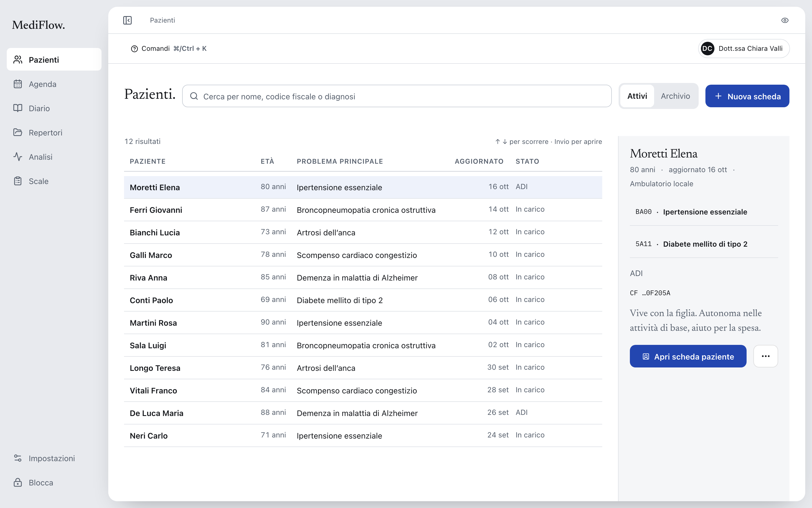Click the Blocca padlock icon

point(18,483)
